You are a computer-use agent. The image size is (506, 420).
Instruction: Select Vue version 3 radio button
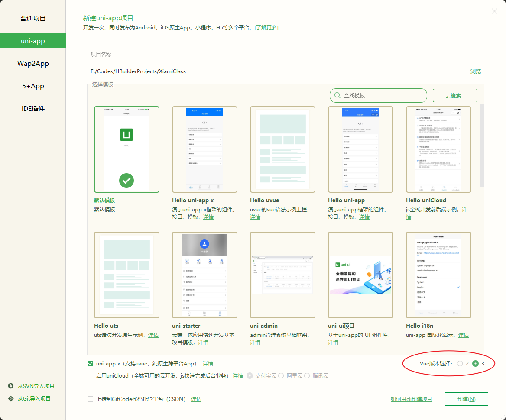[475, 364]
